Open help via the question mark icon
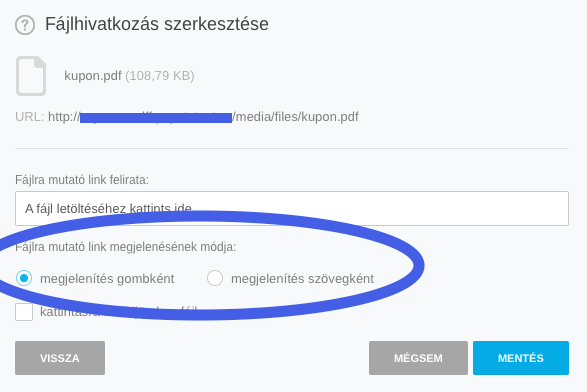Image resolution: width=587 pixels, height=392 pixels. (25, 25)
